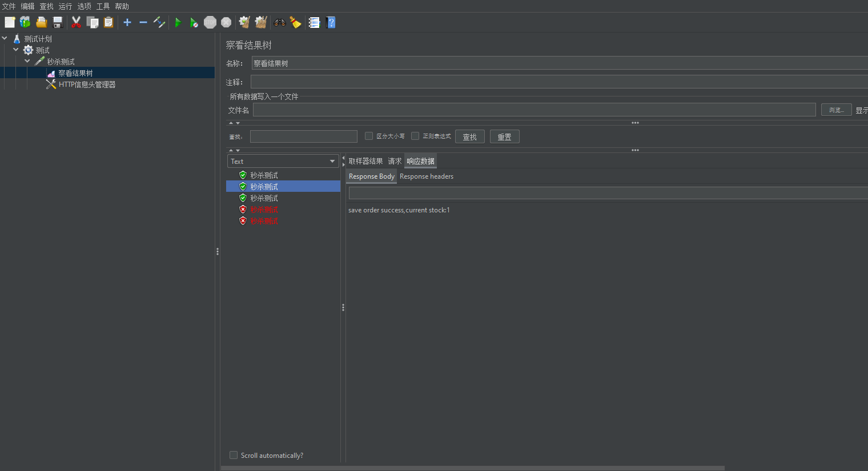Collapse the 测试 thread group node
868x471 pixels.
point(16,50)
